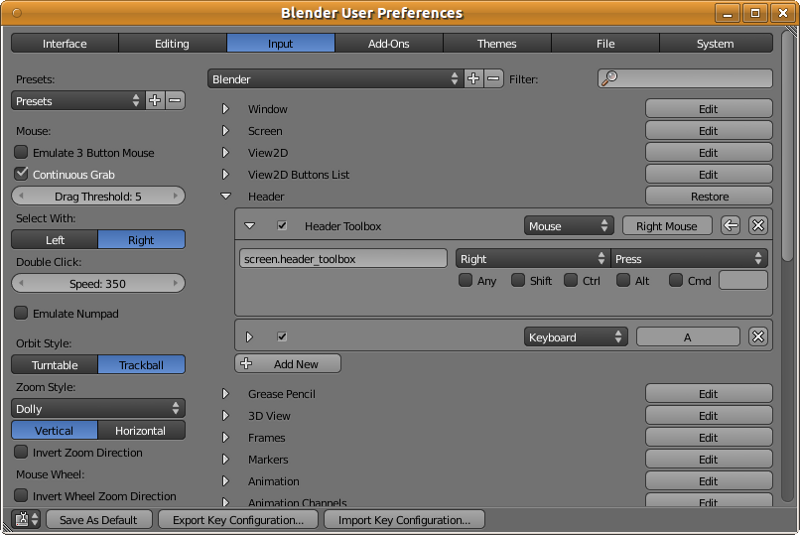Select with Left mouse button

[55, 240]
